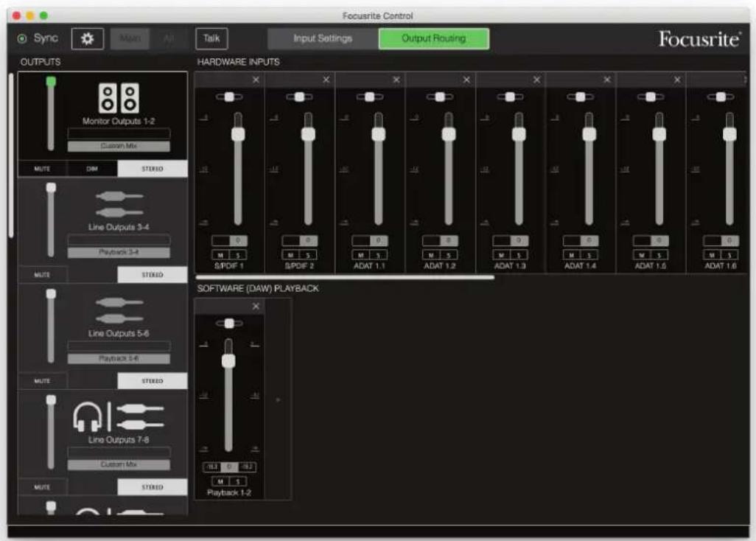Viewport: 756px width, 541px height.
Task: Switch to the Input Settings tab
Action: [x=323, y=38]
